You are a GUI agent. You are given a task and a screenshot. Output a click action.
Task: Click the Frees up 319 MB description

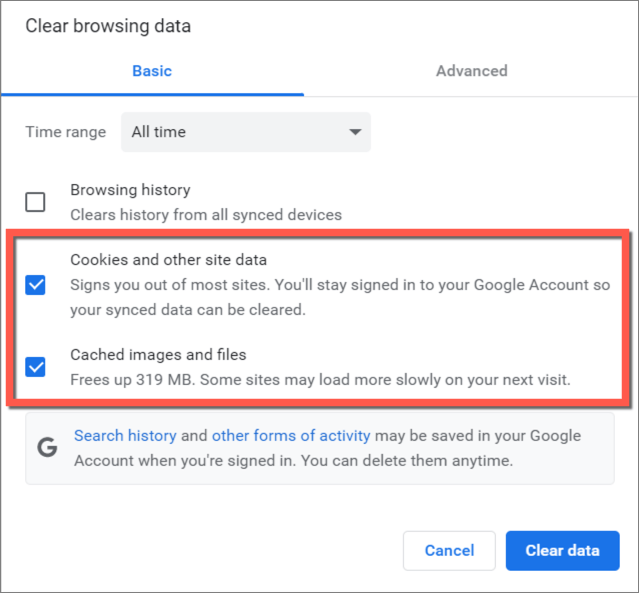coord(320,379)
